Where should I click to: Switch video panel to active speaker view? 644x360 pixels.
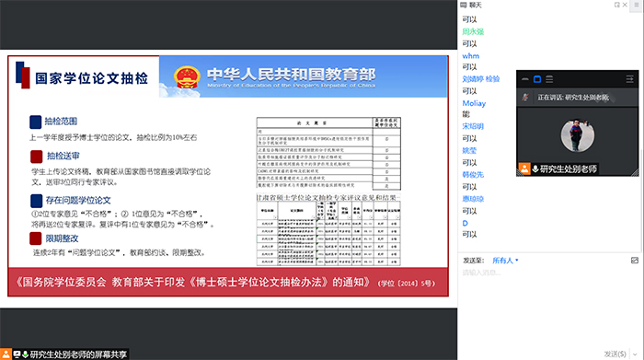coord(537,79)
